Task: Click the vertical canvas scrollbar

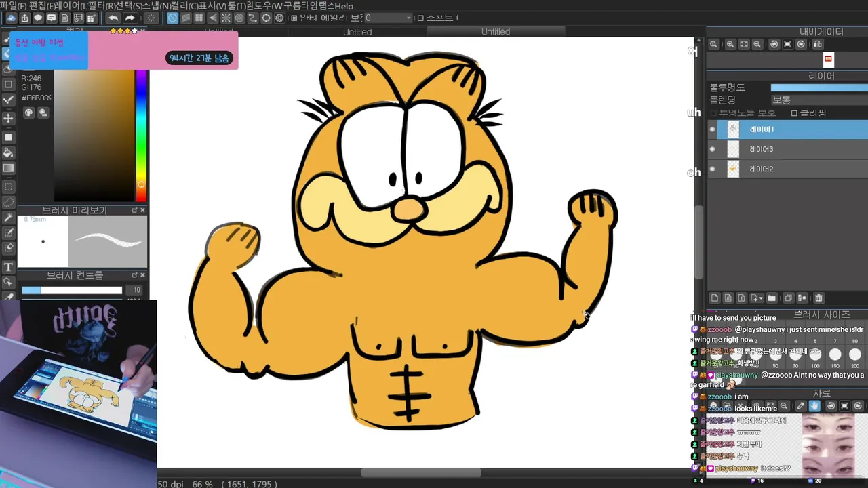Action: point(699,241)
